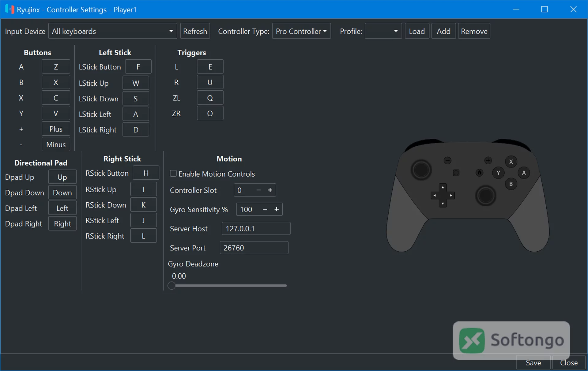Click the Gyro Deadzone slider handle

[171, 286]
